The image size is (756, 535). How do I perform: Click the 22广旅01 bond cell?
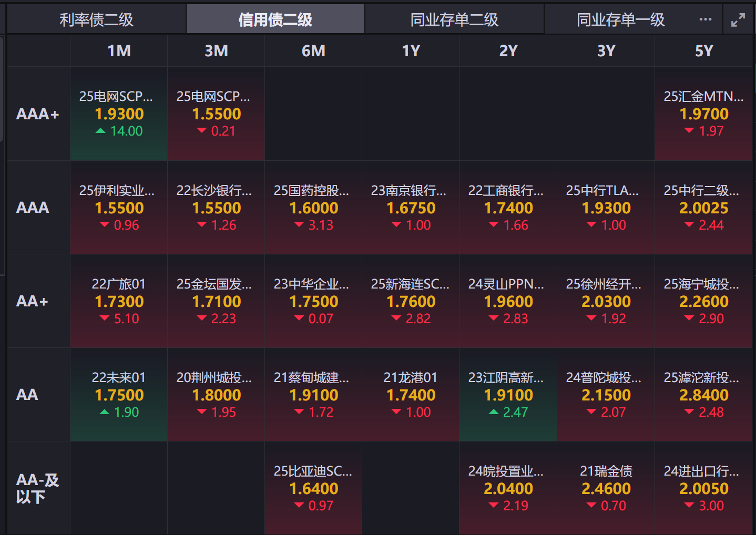click(x=119, y=301)
